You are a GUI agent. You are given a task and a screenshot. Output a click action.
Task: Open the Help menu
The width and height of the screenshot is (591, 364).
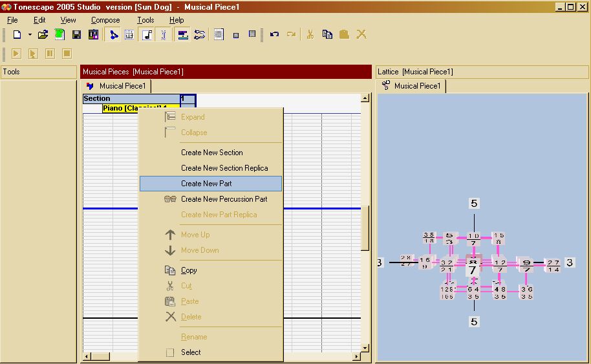pyautogui.click(x=177, y=20)
